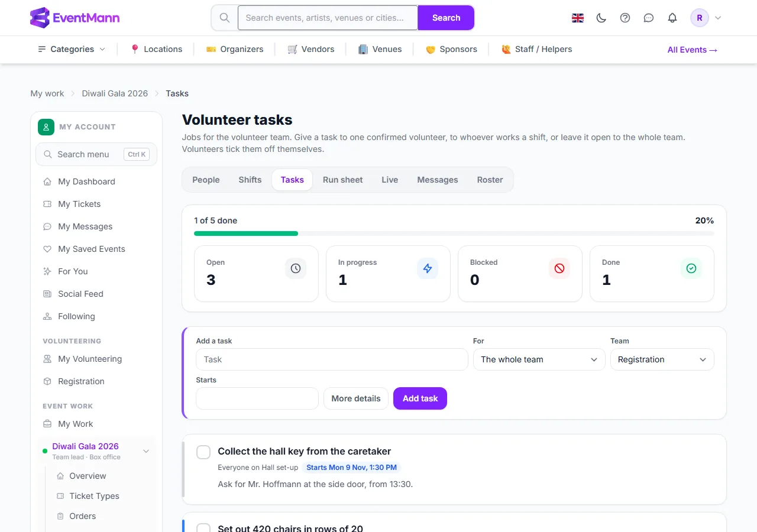Open the Sponsors page
Viewport: 757px width, 532px height.
click(451, 49)
